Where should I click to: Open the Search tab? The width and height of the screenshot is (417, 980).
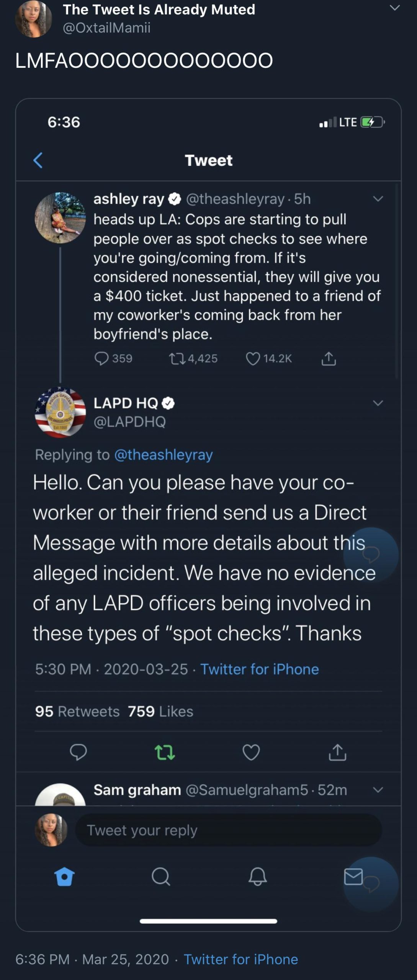pyautogui.click(x=160, y=876)
